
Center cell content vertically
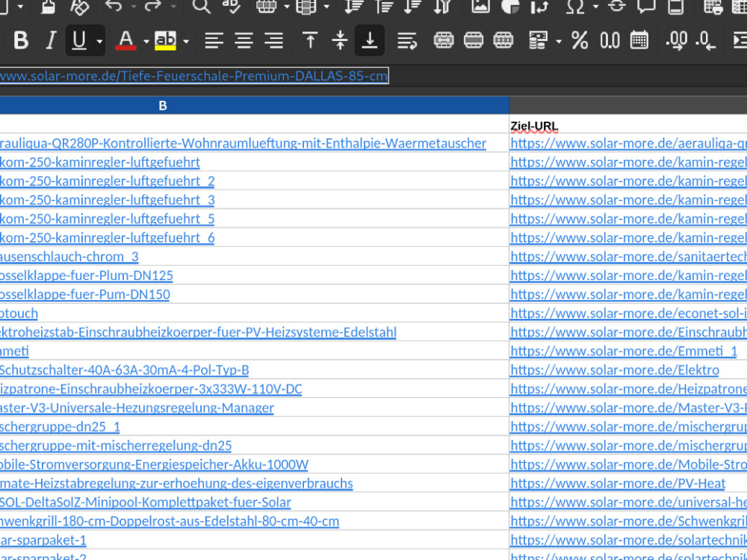tap(340, 40)
